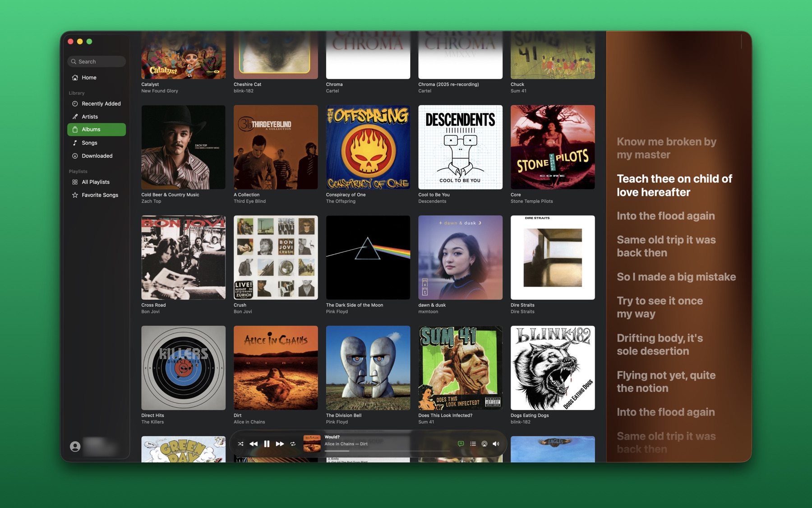This screenshot has height=508, width=812.
Task: Jump to lyric "Try to see it once my way"
Action: (x=660, y=307)
